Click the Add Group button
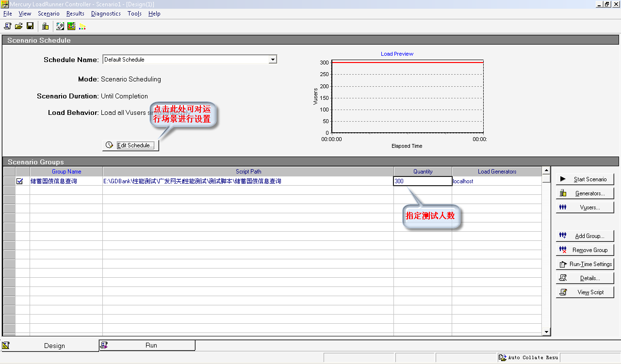Screen dimensions: 621x364 [585, 236]
